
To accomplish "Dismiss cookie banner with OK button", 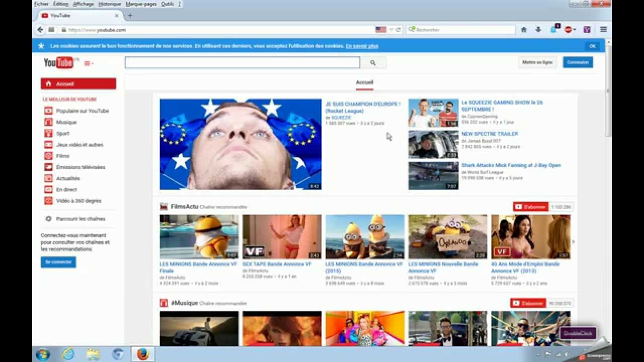I will 592,46.
